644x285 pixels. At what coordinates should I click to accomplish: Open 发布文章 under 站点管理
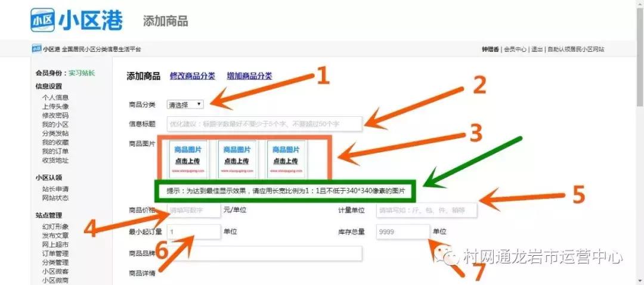click(55, 236)
